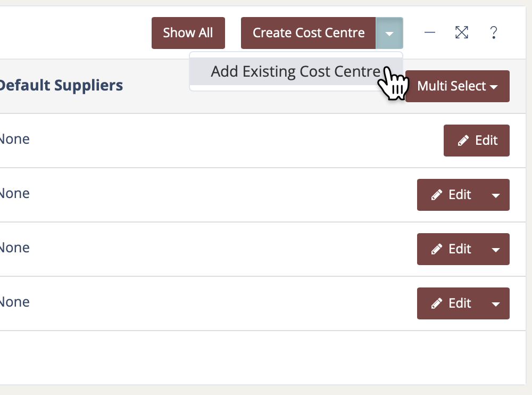Expand the arrow next to second row's Edit
The height and width of the screenshot is (395, 532).
pyautogui.click(x=496, y=195)
